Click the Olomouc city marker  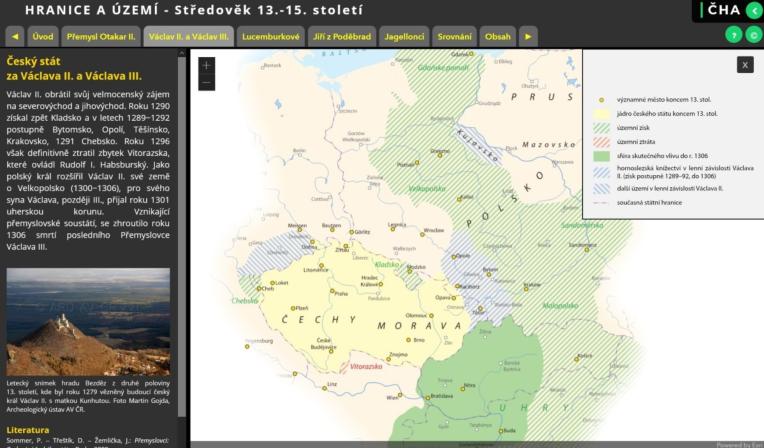click(431, 316)
